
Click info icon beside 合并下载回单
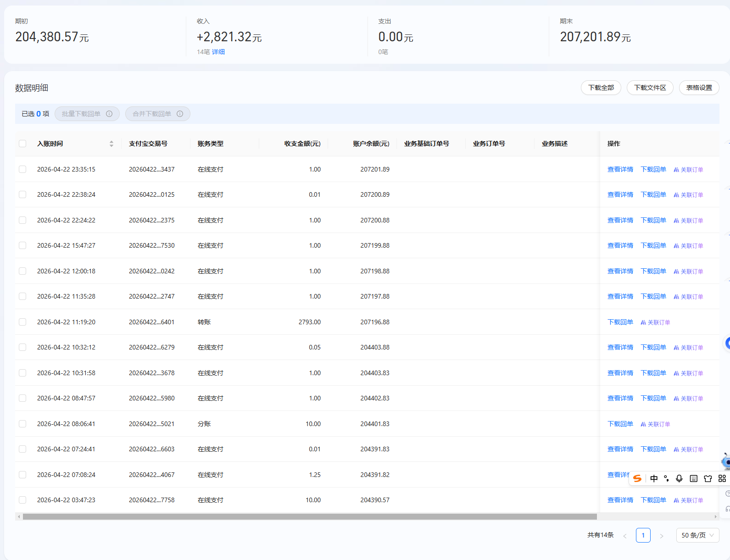180,114
